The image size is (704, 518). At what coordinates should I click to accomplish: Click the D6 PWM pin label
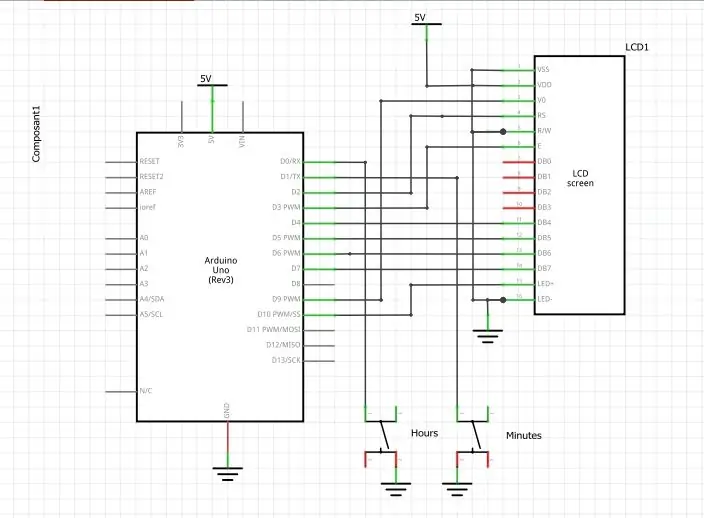pos(286,253)
